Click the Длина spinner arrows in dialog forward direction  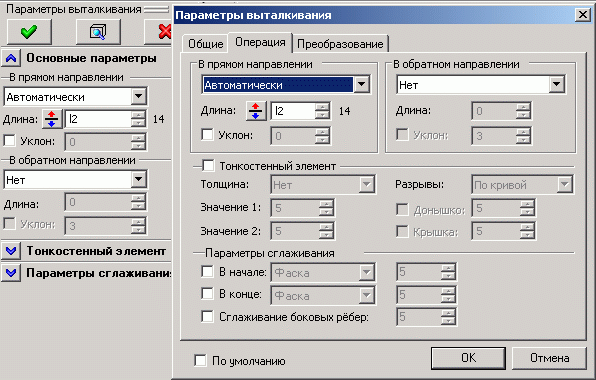(322, 111)
